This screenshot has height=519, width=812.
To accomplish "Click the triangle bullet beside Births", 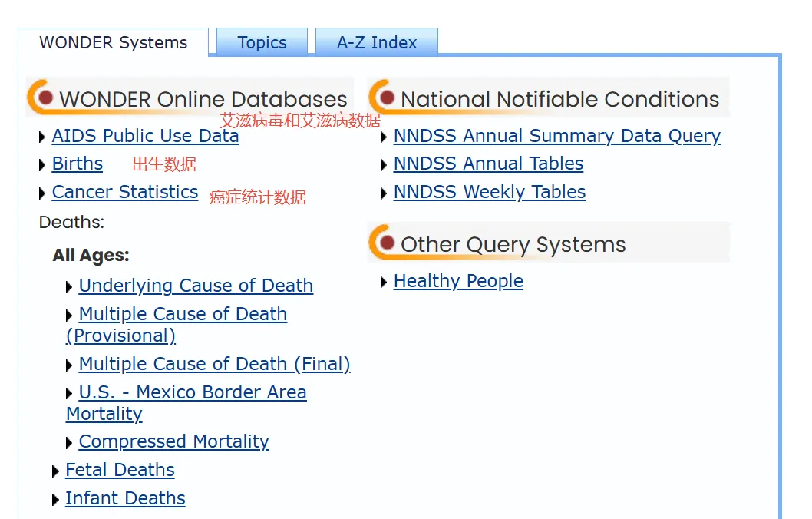I will click(x=42, y=165).
